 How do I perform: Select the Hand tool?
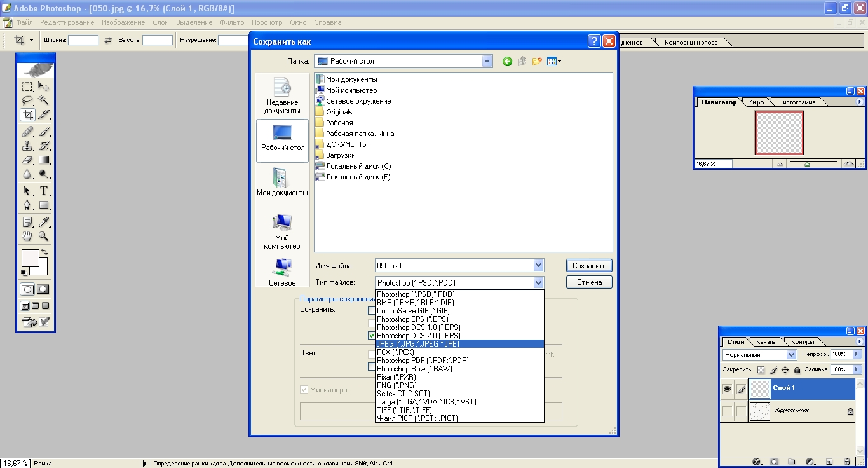27,236
